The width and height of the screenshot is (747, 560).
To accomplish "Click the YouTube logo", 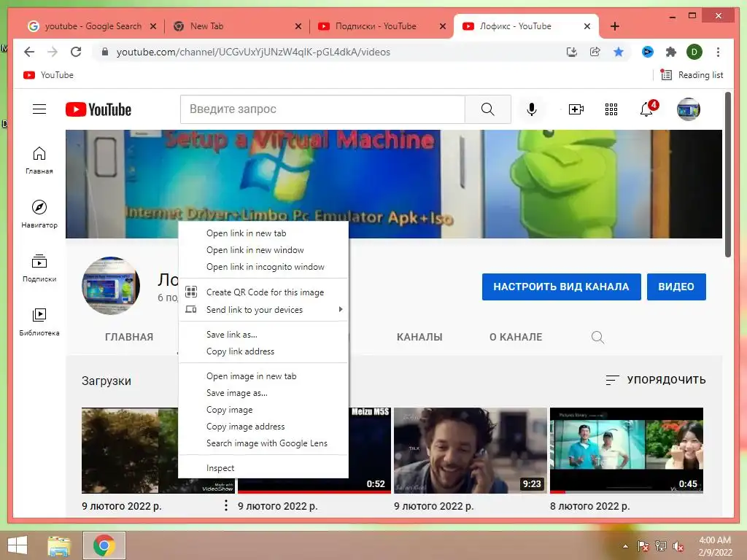I will coord(98,109).
